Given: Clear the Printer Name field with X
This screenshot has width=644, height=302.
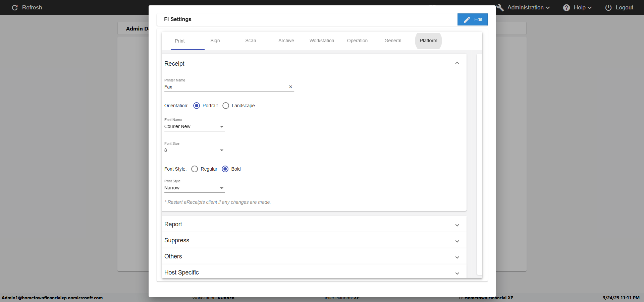Looking at the screenshot, I should click(290, 87).
